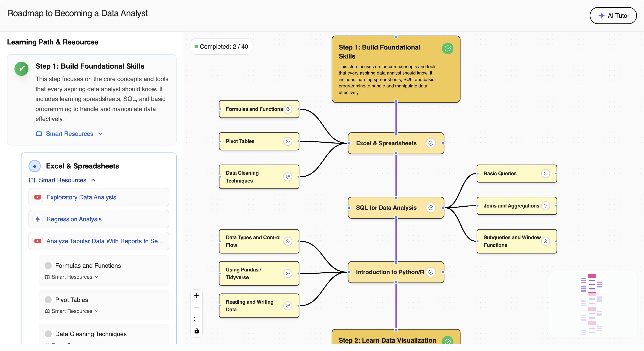Click sparkle icon beside Regression Analysis
Viewport: 644px width, 351px height.
point(38,219)
